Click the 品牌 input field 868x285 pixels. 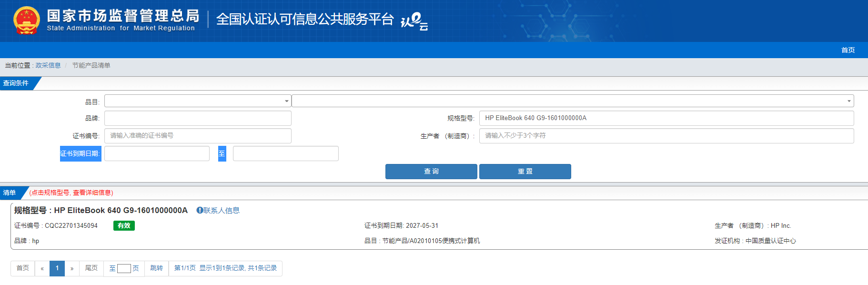pyautogui.click(x=198, y=118)
